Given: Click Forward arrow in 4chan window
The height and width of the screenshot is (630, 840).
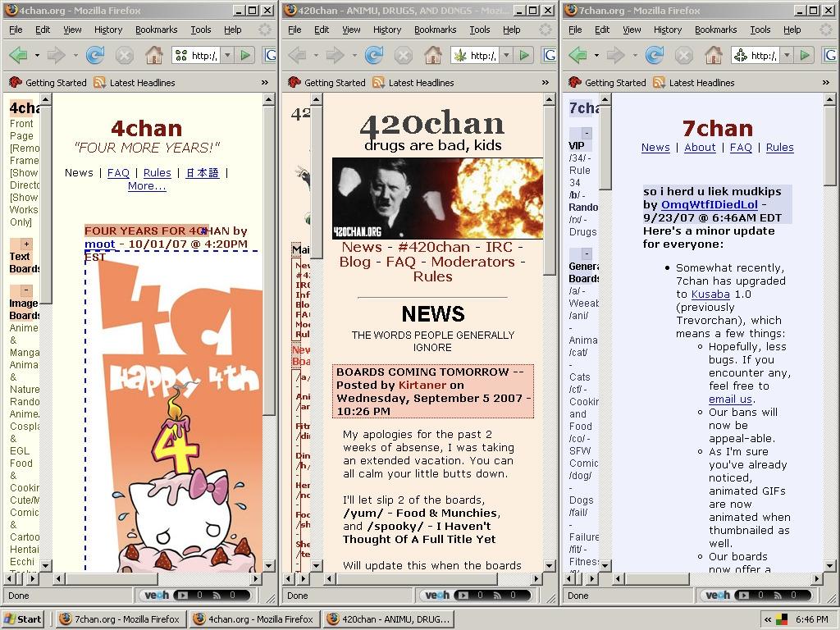Looking at the screenshot, I should coord(56,55).
